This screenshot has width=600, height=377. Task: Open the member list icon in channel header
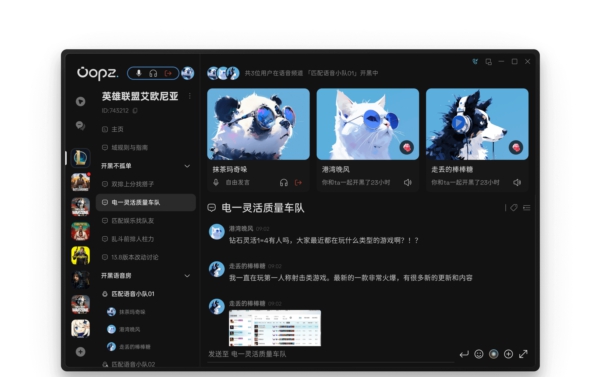click(527, 208)
